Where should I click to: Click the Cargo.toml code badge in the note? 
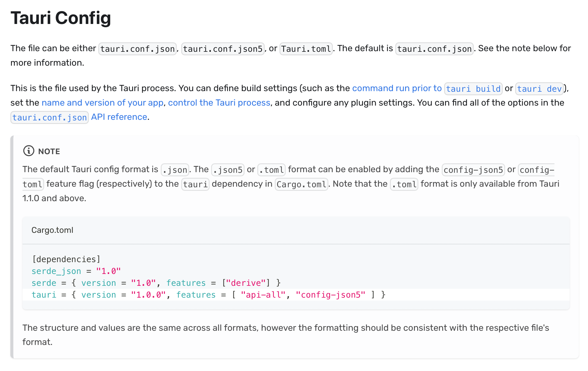(301, 184)
